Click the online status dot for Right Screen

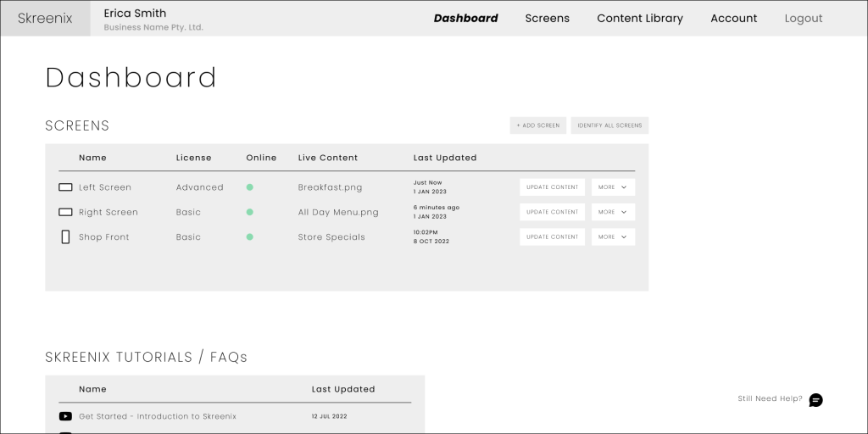click(x=250, y=212)
